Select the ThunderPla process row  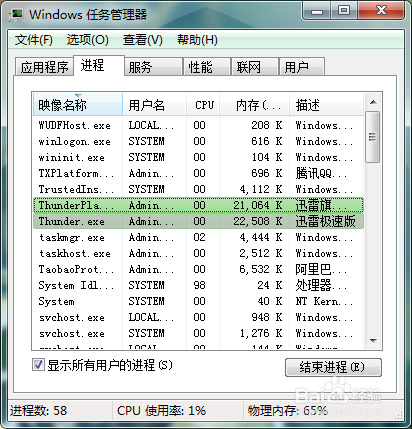point(198,205)
